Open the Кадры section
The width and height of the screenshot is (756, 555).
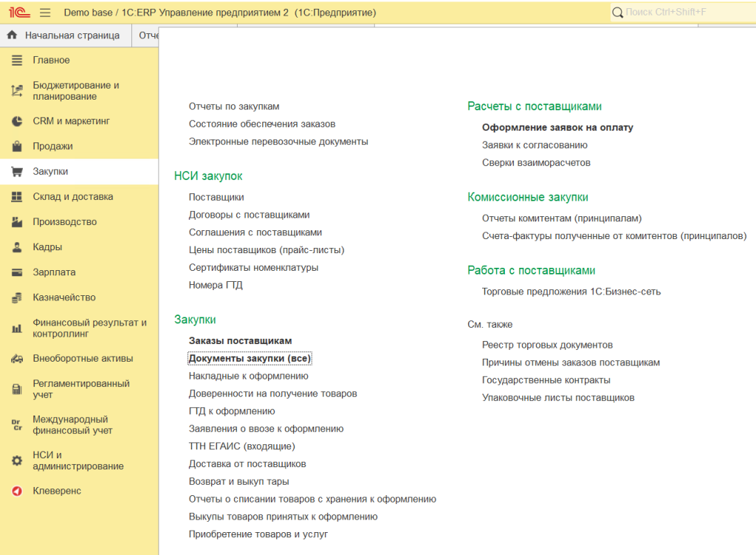click(79, 247)
